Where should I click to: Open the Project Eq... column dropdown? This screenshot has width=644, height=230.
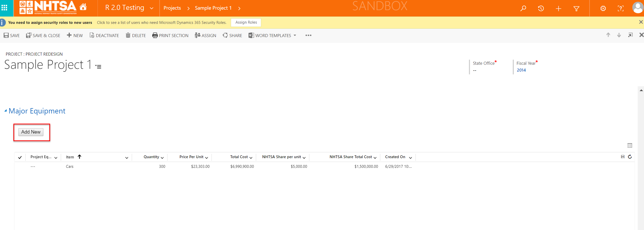click(56, 158)
